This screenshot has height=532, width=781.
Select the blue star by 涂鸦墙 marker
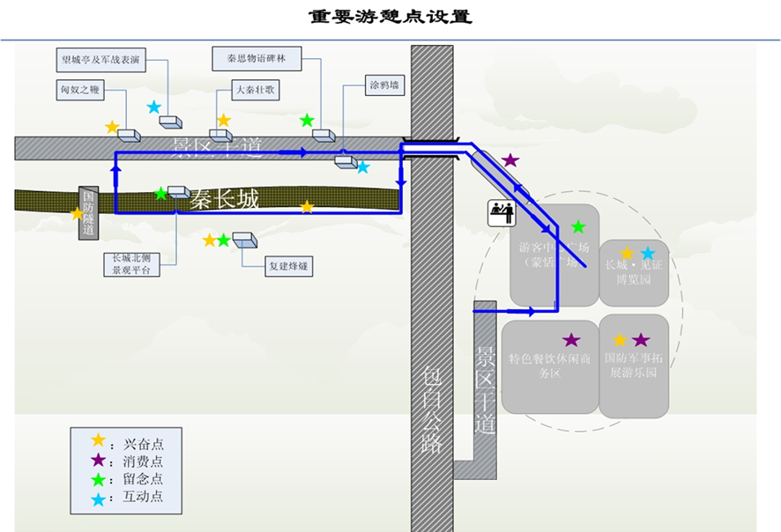point(362,166)
